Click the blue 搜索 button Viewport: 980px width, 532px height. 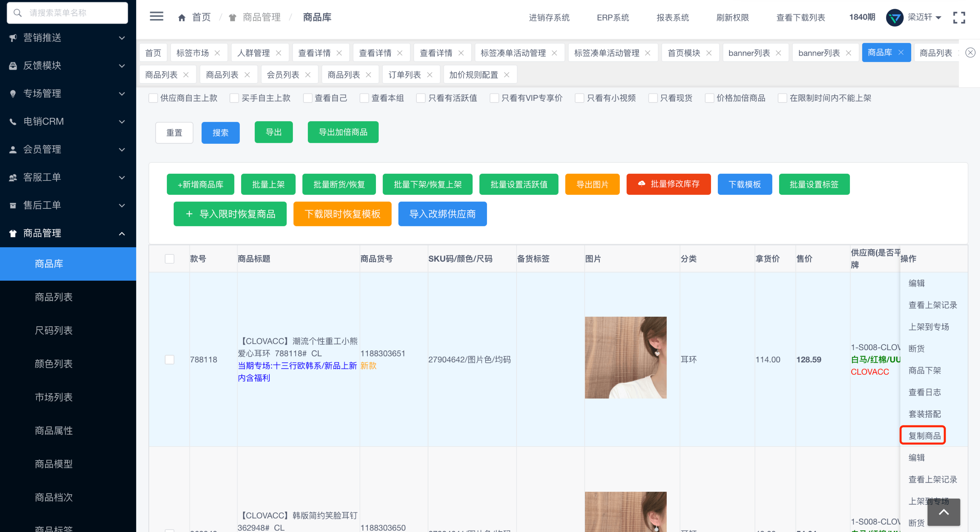(x=220, y=132)
